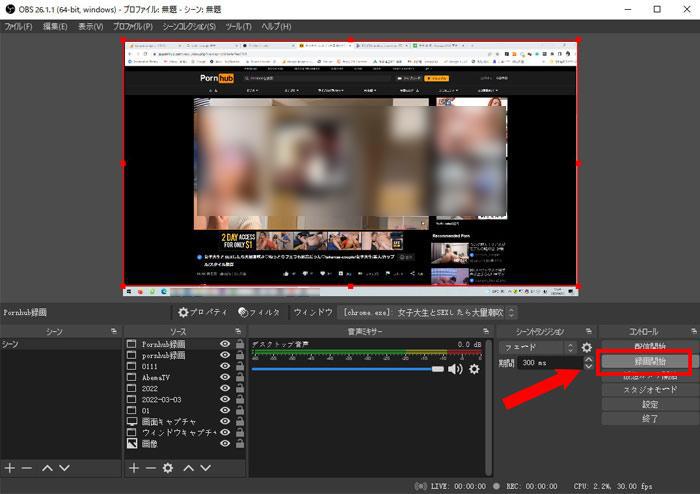Hide the ウィンドウキャプチャ source with its eye icon

tap(225, 432)
